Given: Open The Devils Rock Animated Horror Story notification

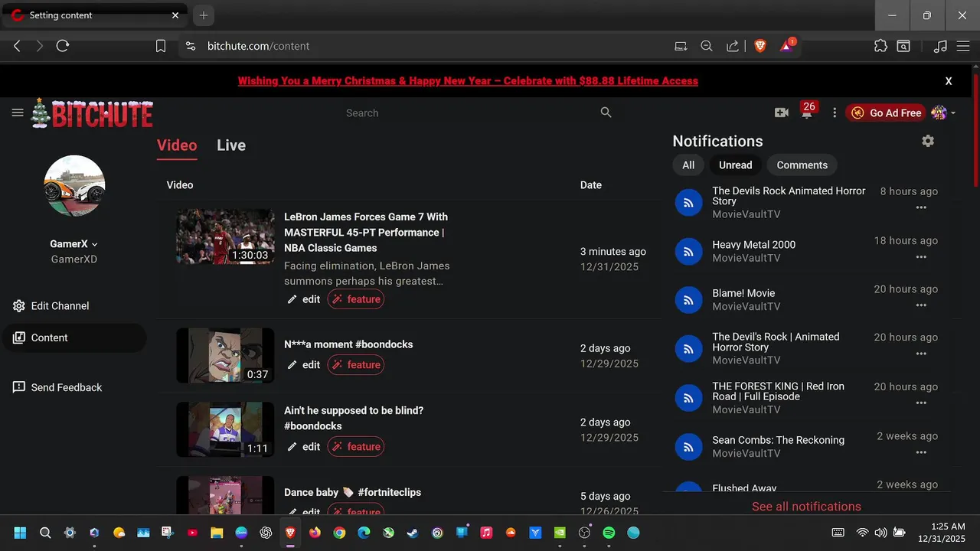Looking at the screenshot, I should [789, 196].
